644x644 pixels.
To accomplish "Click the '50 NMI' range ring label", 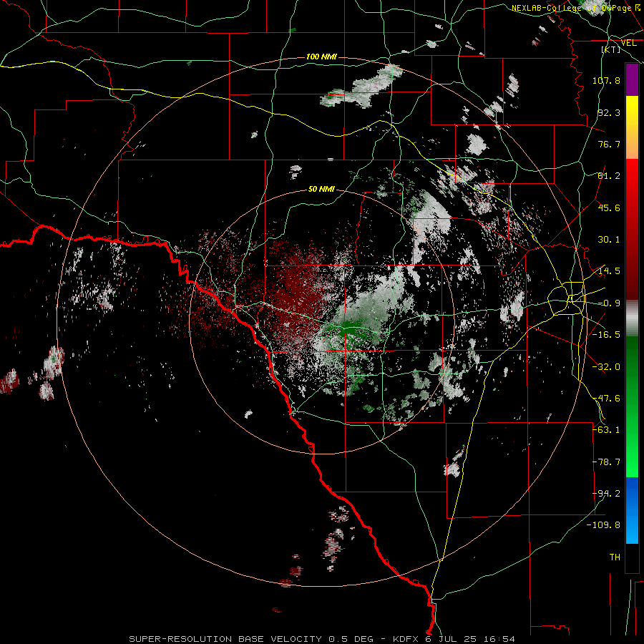I will (x=321, y=189).
